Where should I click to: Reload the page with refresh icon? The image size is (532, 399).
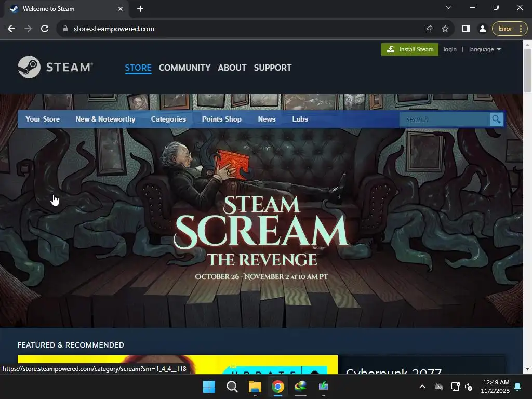pos(45,29)
